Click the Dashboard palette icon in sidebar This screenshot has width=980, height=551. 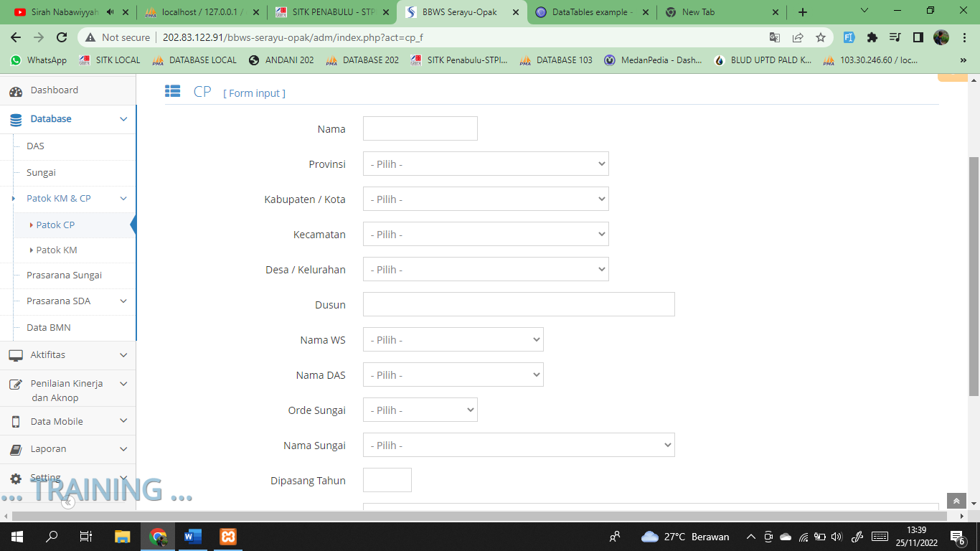coord(16,91)
